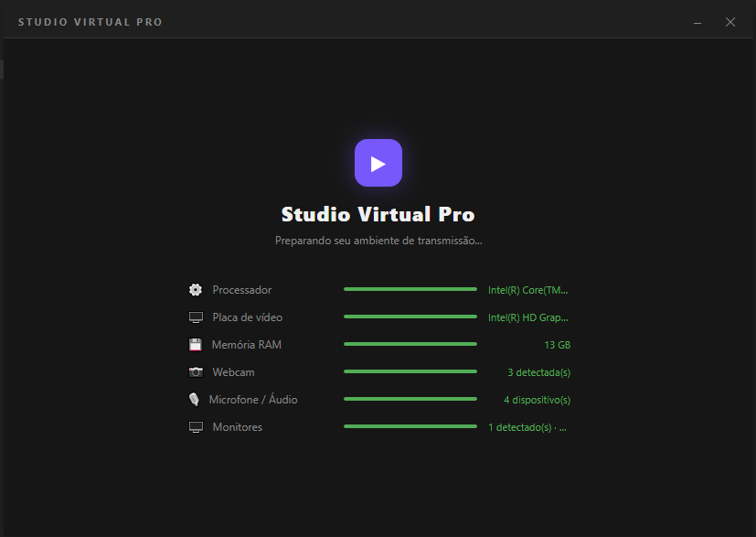
Task: Click the 'Studio Virtual Pro' heading
Action: pos(378,214)
